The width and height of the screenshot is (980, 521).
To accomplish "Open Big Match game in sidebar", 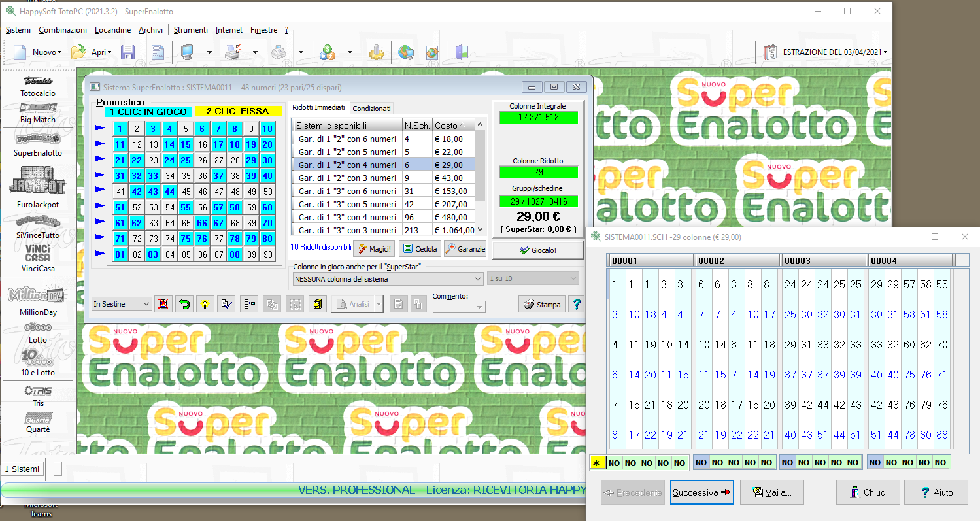I will pos(38,113).
